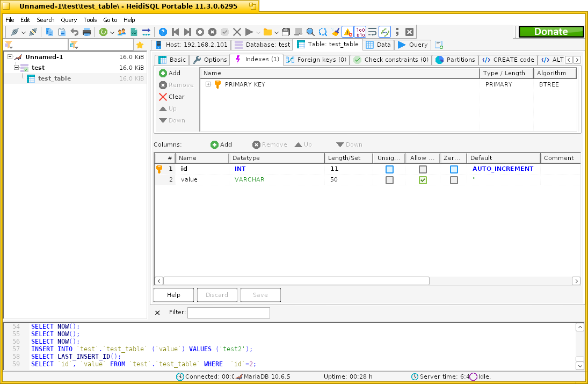Viewport: 588px width, 384px height.
Task: Click the connect to server plug icon
Action: (14, 32)
